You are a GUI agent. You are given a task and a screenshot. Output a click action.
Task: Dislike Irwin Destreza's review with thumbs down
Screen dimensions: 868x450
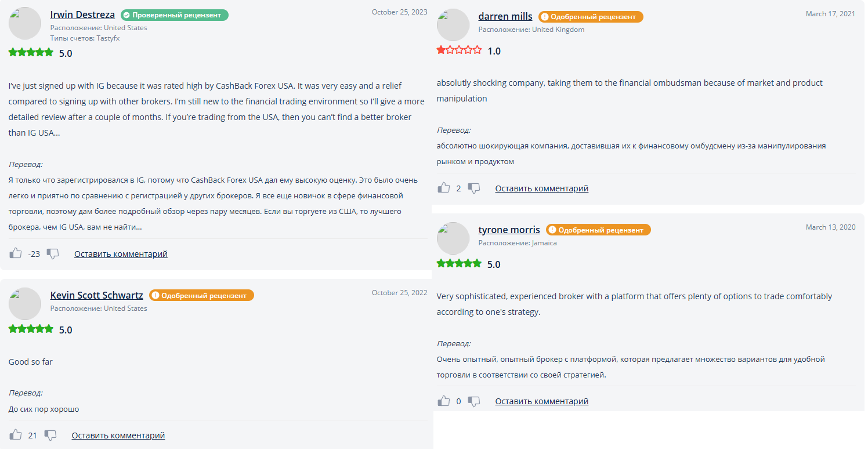point(53,253)
